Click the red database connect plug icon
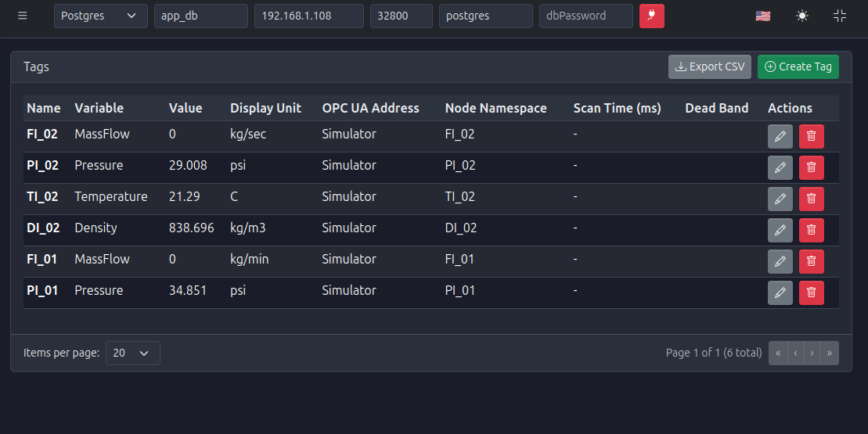The height and width of the screenshot is (434, 868). point(651,16)
